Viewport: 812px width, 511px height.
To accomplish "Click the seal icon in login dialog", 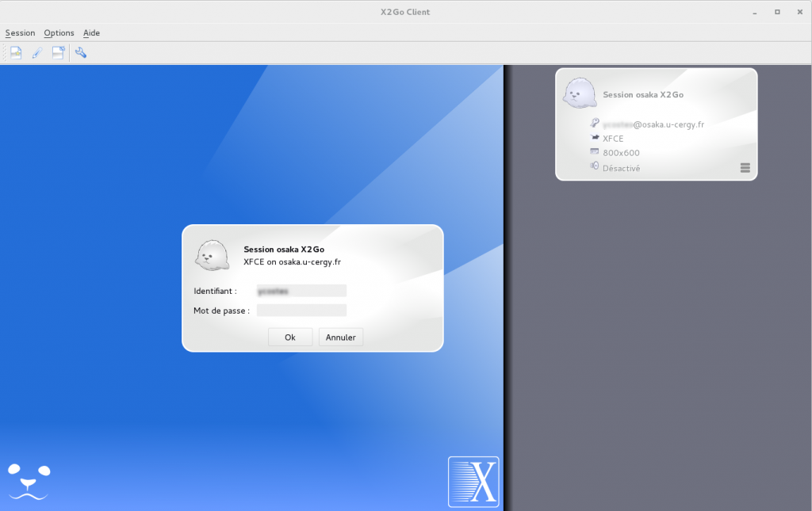I will click(x=212, y=255).
